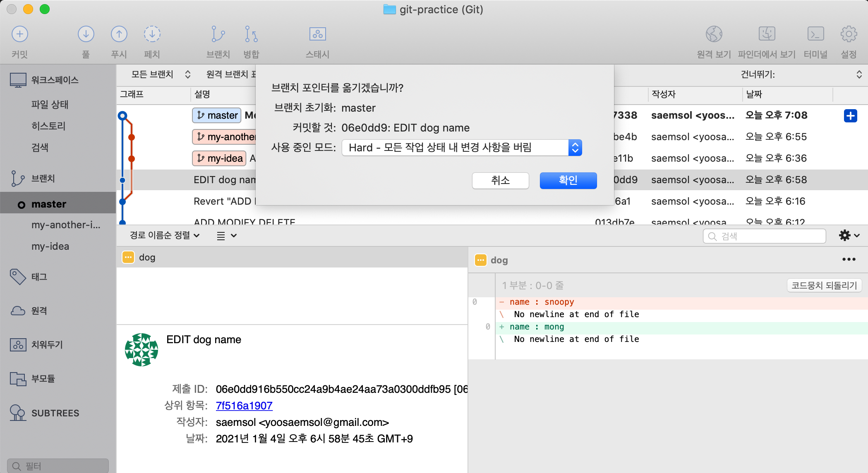Open the Submodules (부모듈) sidebar section
The width and height of the screenshot is (868, 473).
pos(43,378)
